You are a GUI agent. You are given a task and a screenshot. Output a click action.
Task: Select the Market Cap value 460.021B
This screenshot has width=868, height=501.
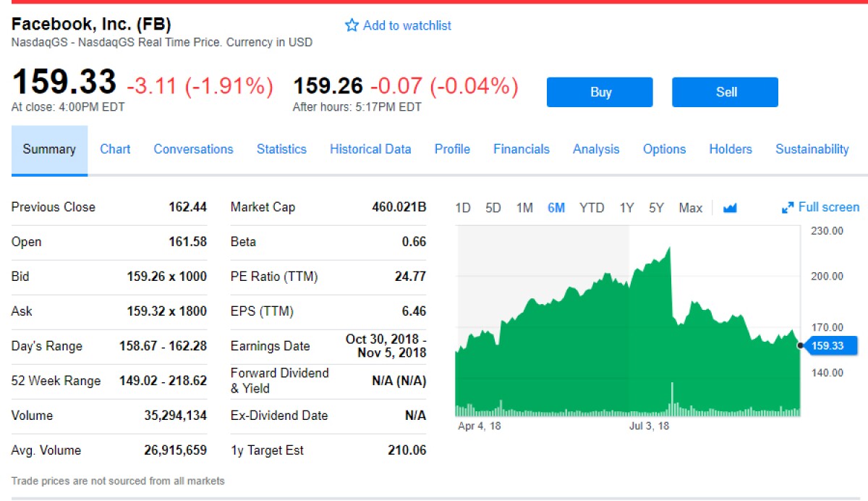399,207
